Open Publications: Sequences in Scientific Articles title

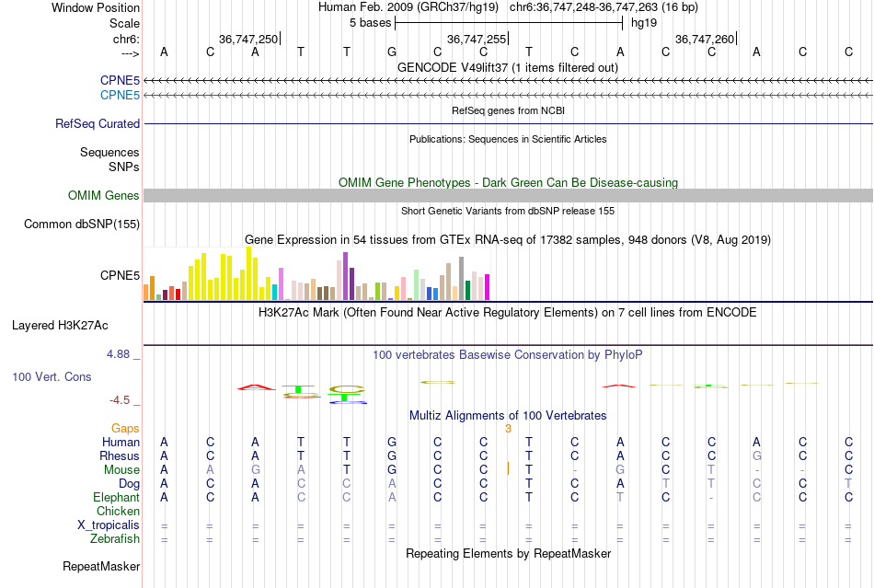point(508,139)
